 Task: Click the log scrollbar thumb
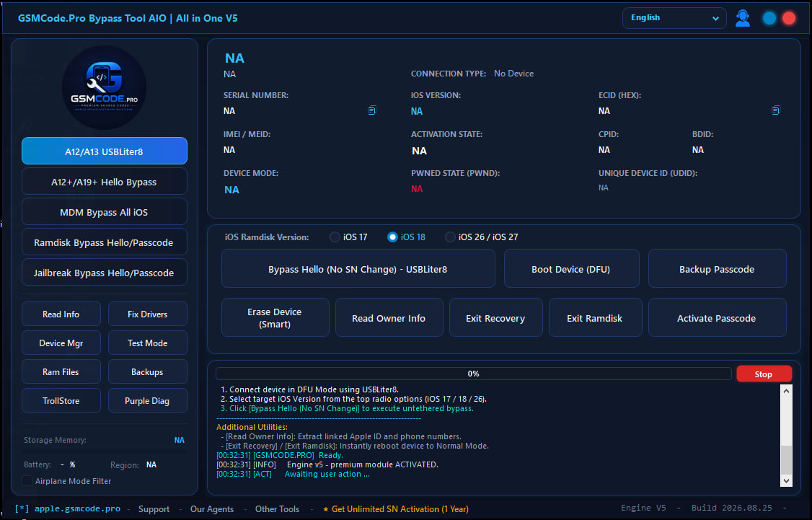coord(786,460)
